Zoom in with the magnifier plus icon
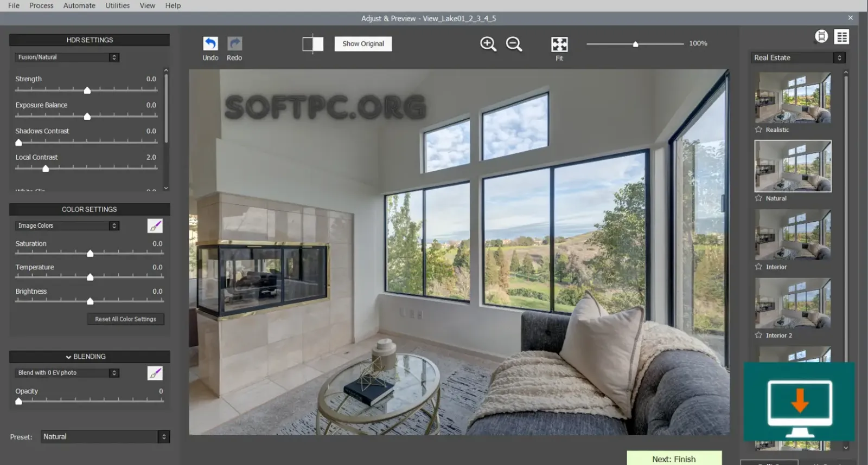The image size is (868, 465). (x=488, y=43)
